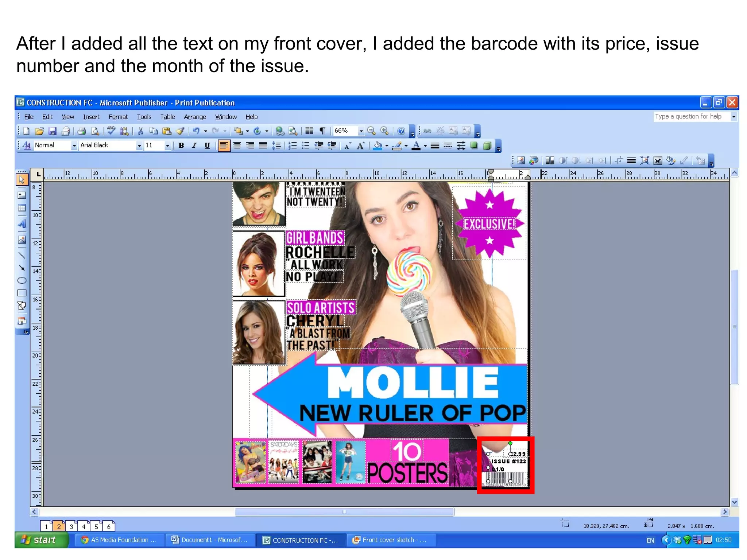Toggle Align Right paragraph alignment
The width and height of the screenshot is (747, 560).
pos(250,146)
